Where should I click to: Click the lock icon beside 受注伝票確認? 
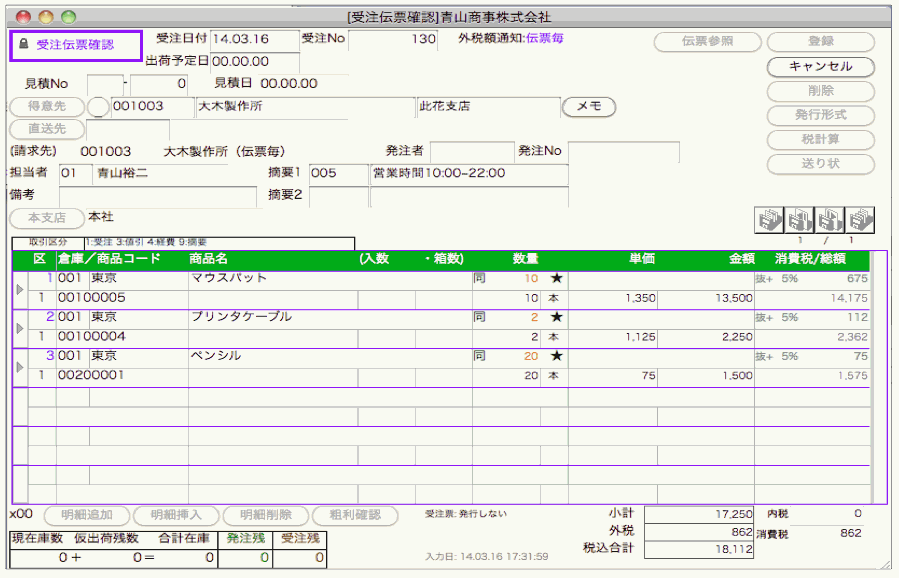[x=24, y=44]
